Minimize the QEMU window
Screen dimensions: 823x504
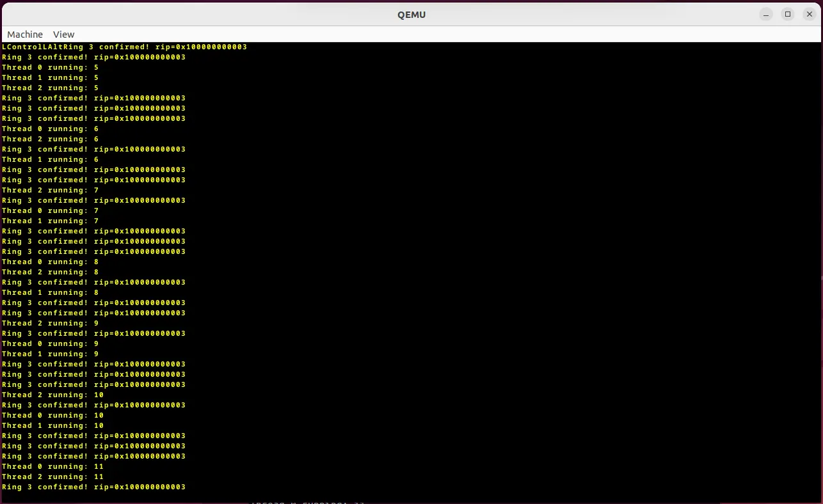coord(766,14)
